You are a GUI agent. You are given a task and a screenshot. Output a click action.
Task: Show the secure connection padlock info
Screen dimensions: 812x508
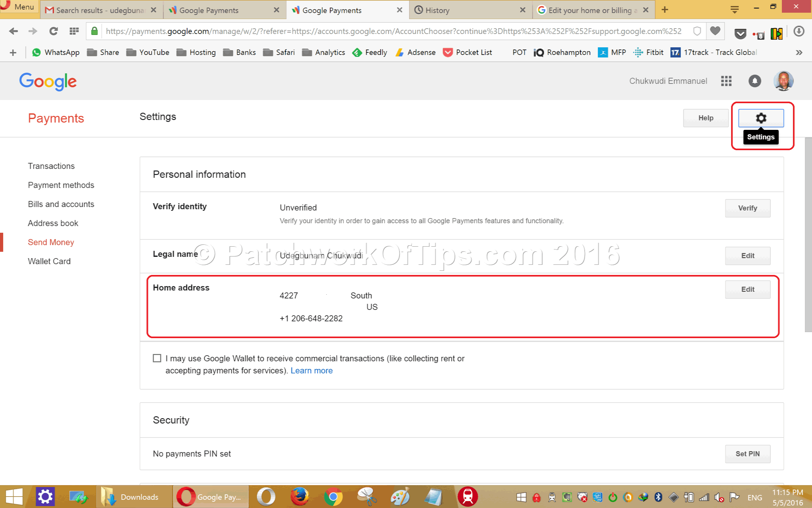pyautogui.click(x=95, y=31)
